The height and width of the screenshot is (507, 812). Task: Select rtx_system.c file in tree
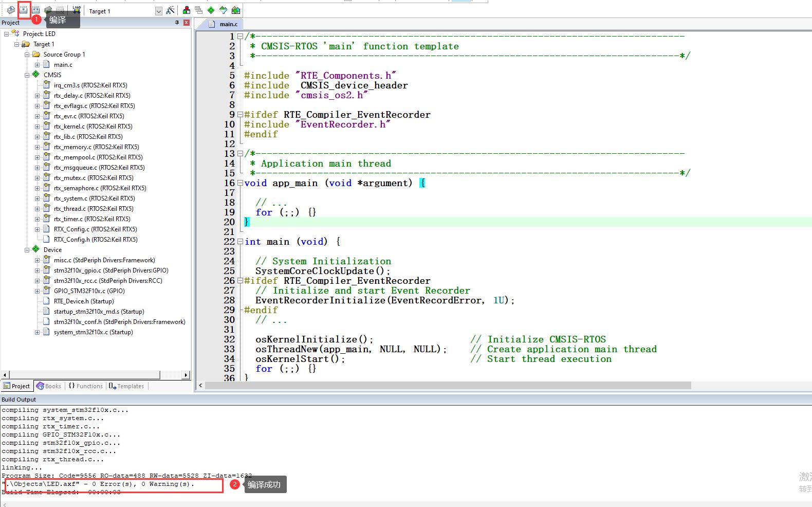pos(94,198)
